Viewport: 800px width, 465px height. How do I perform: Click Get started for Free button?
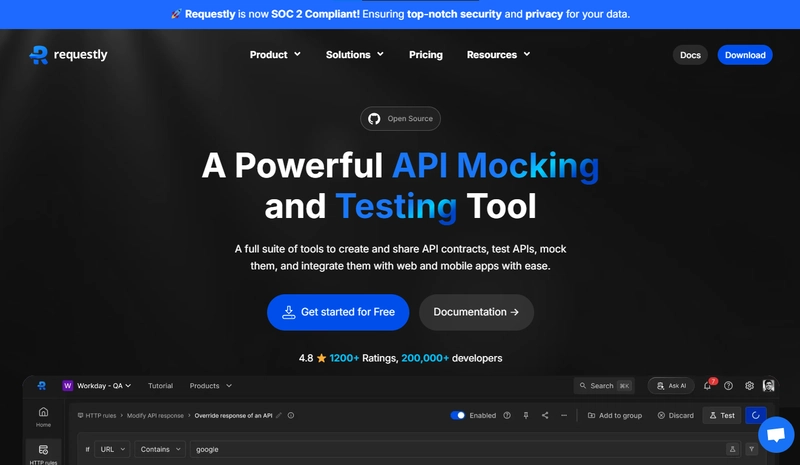[x=338, y=312]
